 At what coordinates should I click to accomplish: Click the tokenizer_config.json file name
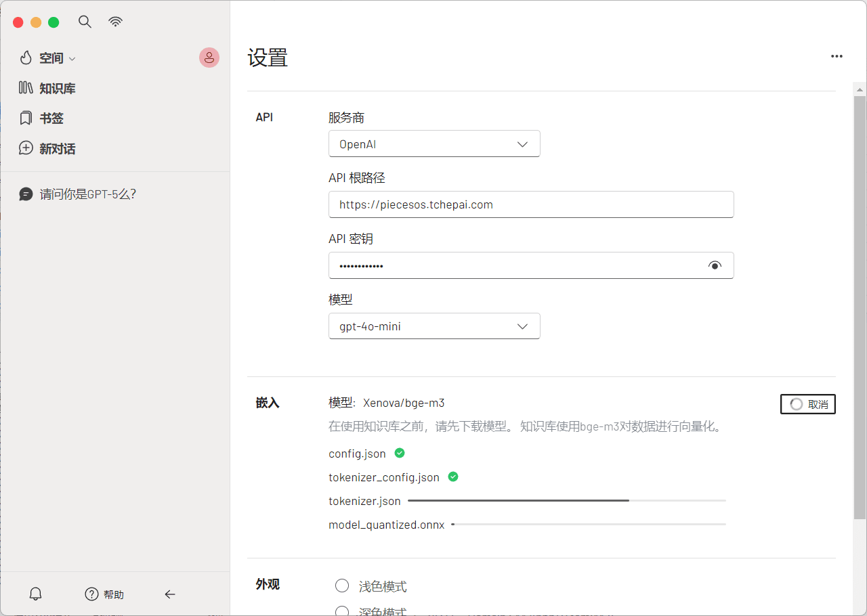pos(384,477)
